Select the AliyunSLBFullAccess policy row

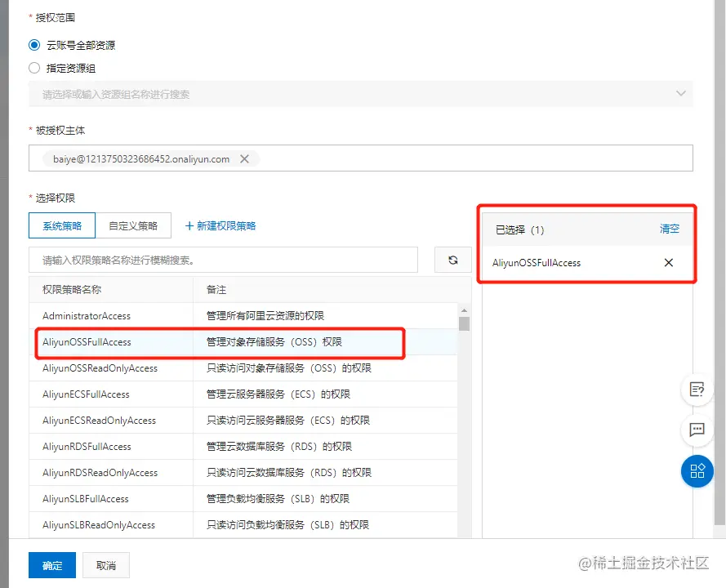243,499
